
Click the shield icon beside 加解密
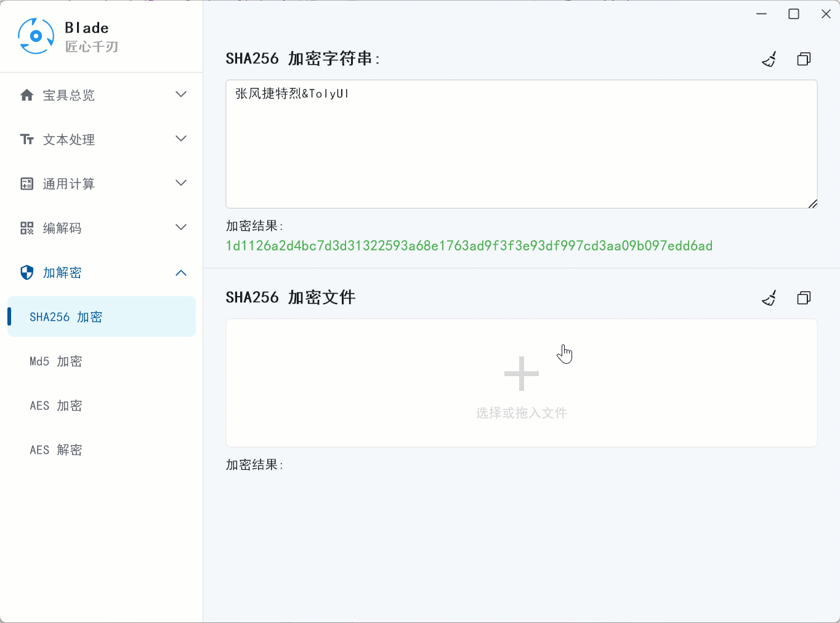tap(26, 272)
